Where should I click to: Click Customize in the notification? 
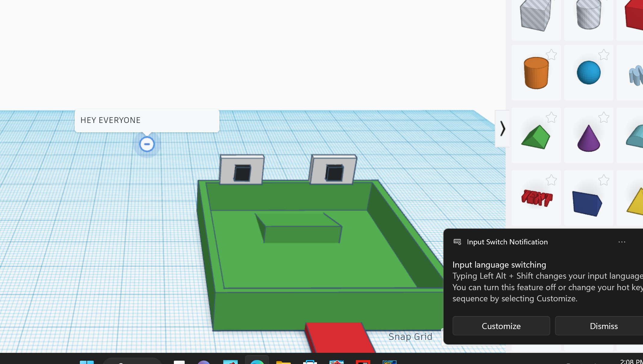[501, 326]
